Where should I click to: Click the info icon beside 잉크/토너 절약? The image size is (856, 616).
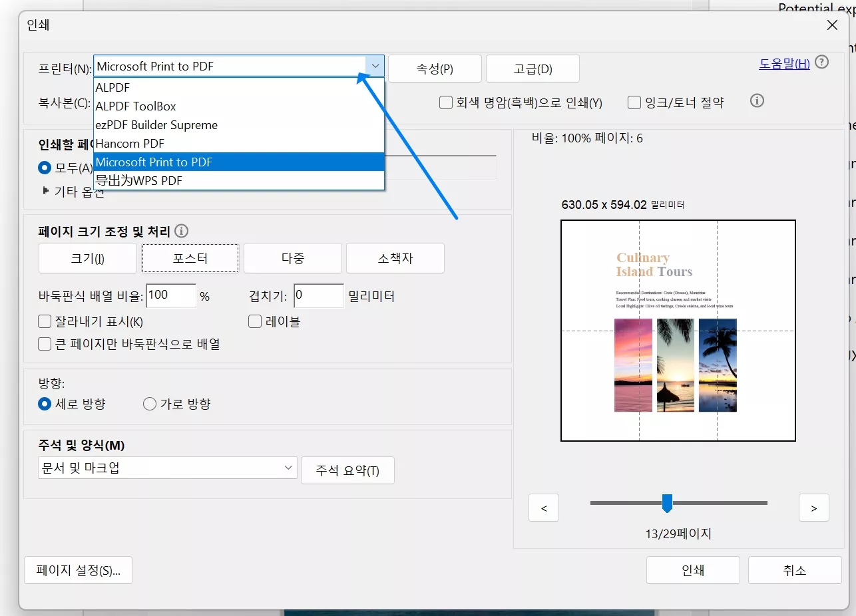coord(757,100)
